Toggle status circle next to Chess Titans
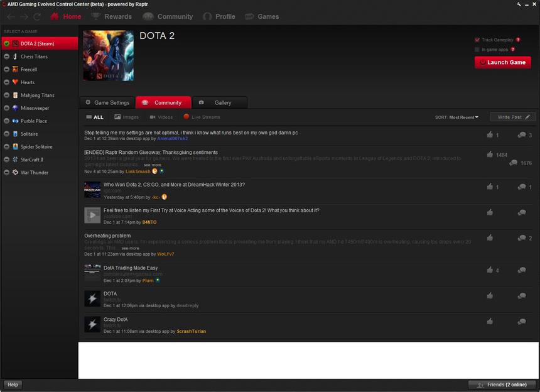This screenshot has width=540, height=392. tap(6, 57)
